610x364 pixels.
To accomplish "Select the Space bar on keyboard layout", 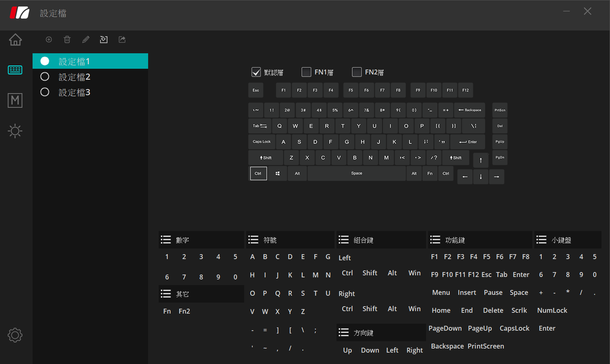I will click(357, 174).
